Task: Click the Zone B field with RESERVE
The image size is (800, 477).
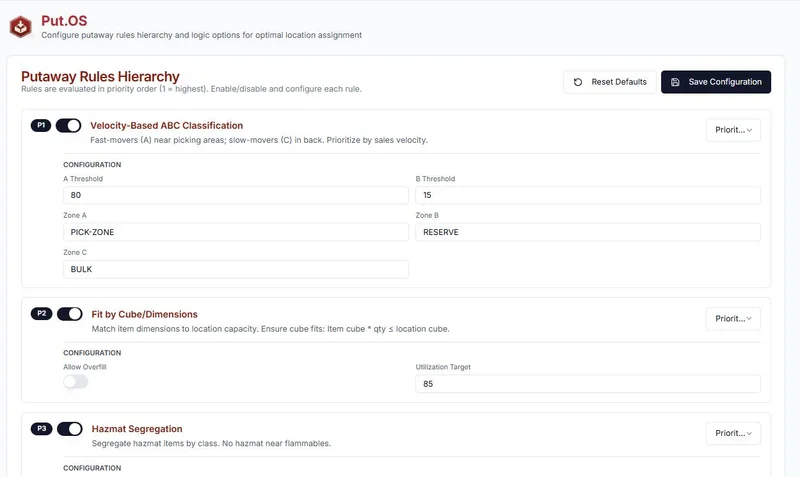Action: pyautogui.click(x=588, y=232)
